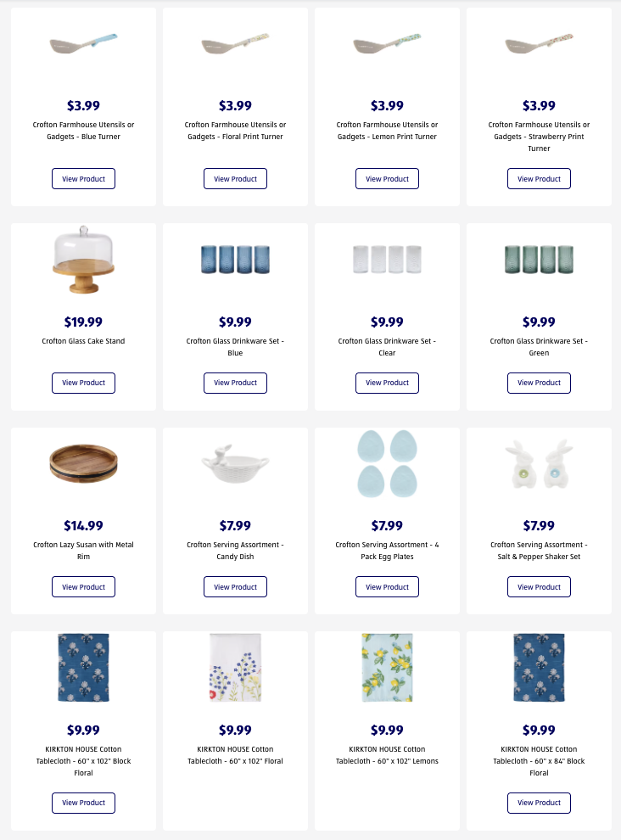Click the Blue Turner product image
Screen dimensions: 621x840
click(83, 42)
